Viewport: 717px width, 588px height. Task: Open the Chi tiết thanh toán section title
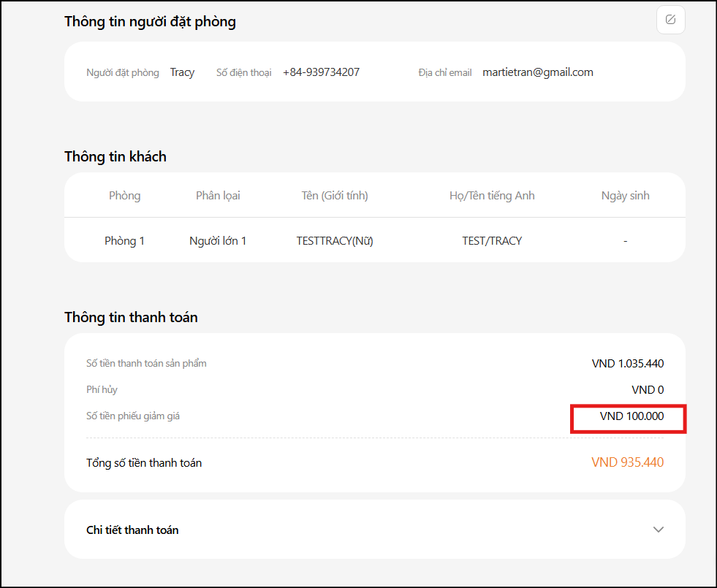(132, 530)
